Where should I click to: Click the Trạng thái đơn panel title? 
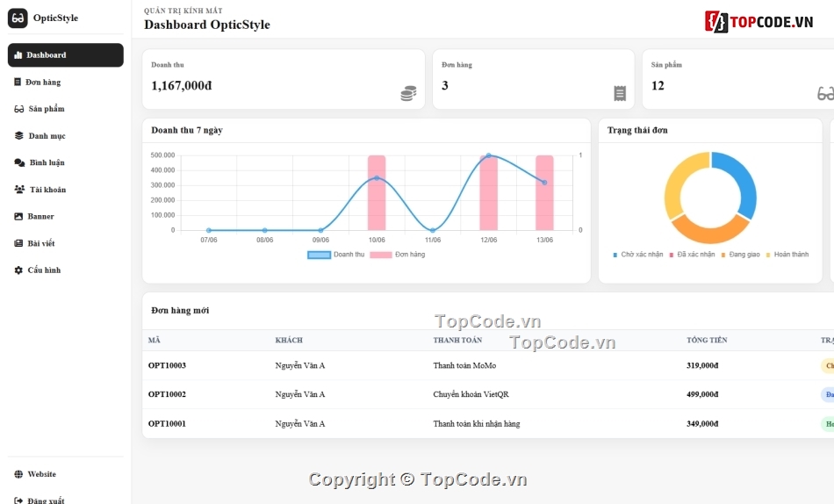(637, 131)
